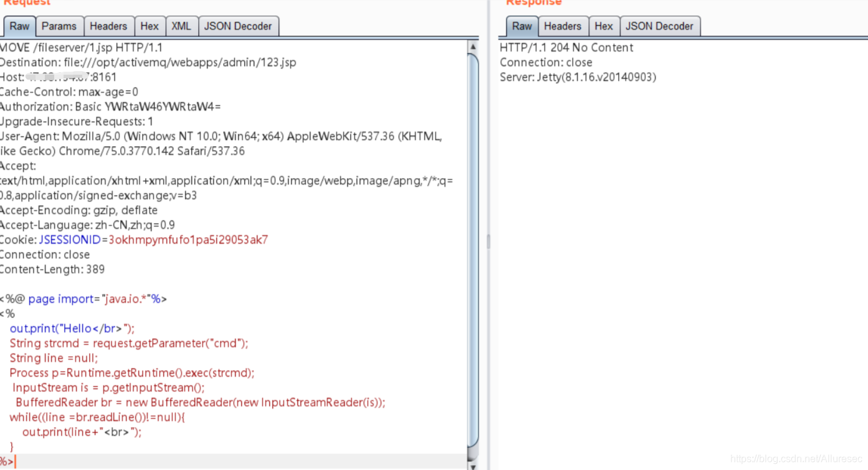
Task: Click the Cache-Control: max-age=0 line
Action: coord(69,92)
